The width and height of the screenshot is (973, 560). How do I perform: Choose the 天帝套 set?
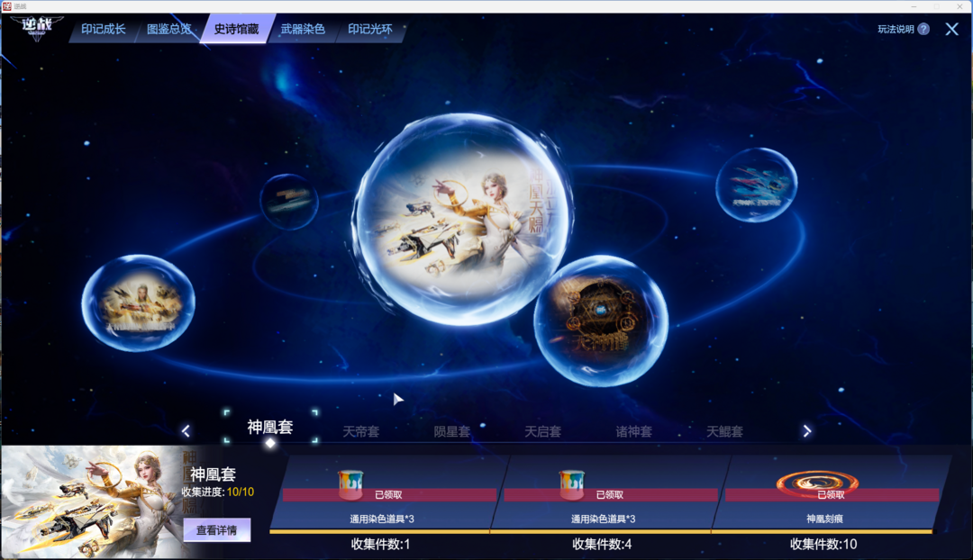point(360,431)
